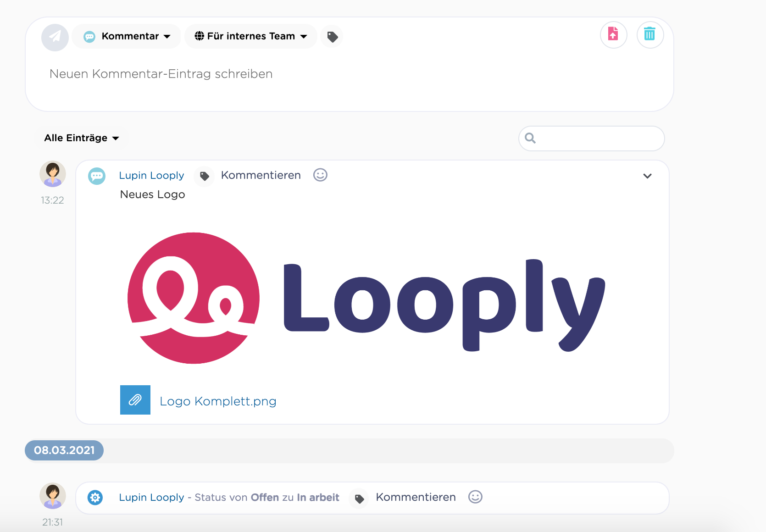Expand chevron menu on Neues Logo entry
766x532 pixels.
click(x=647, y=176)
